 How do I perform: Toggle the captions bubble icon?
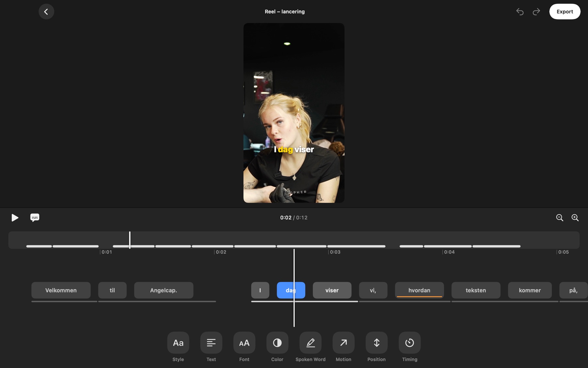tap(35, 218)
